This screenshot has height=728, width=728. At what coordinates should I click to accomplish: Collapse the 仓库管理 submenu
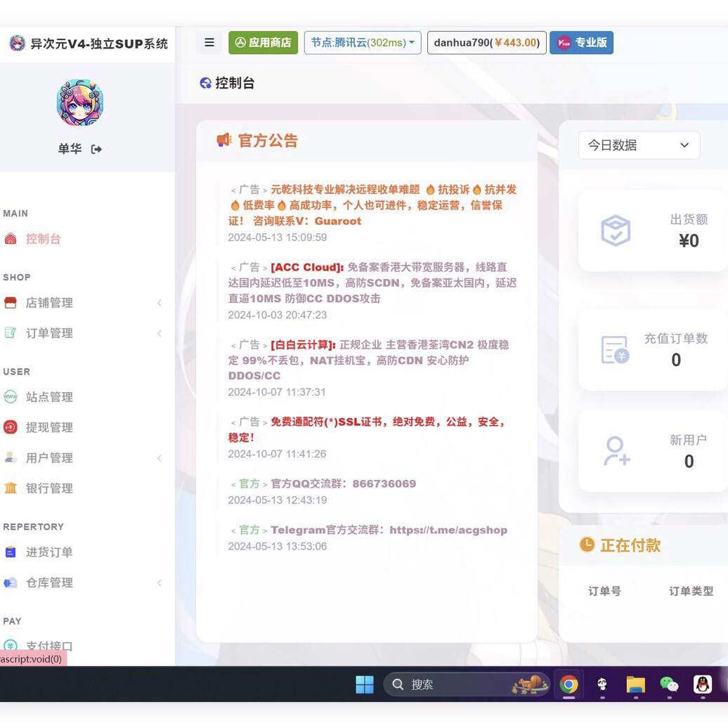pos(160,583)
